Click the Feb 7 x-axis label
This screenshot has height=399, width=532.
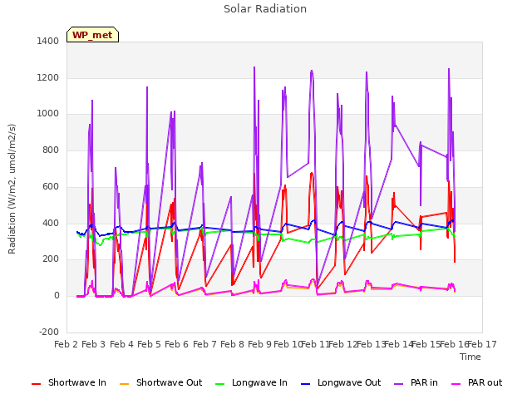[204, 345]
